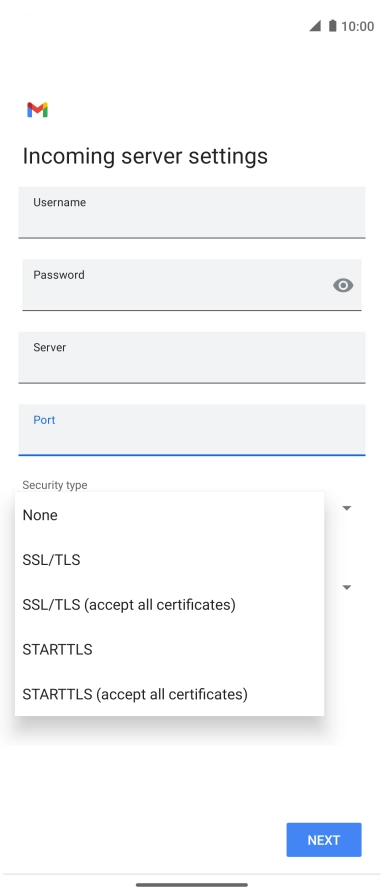Screen dimensions: 384x896
Task: Click the NEXT button
Action: pos(324,840)
